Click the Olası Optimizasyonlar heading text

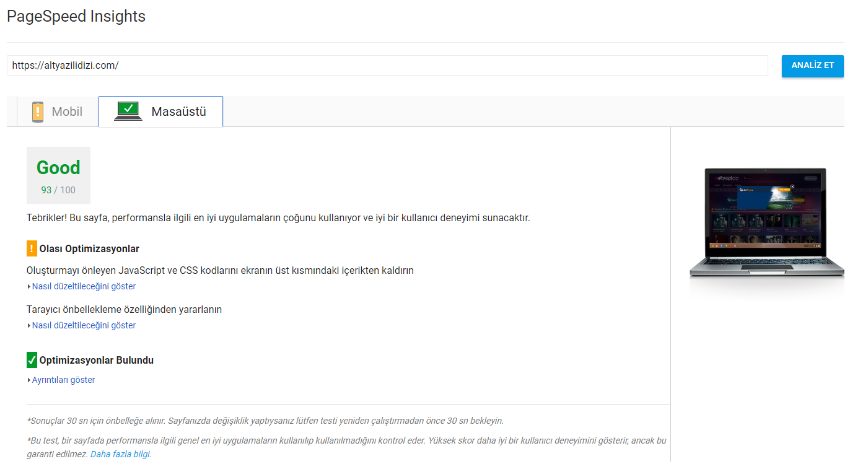[x=89, y=249]
